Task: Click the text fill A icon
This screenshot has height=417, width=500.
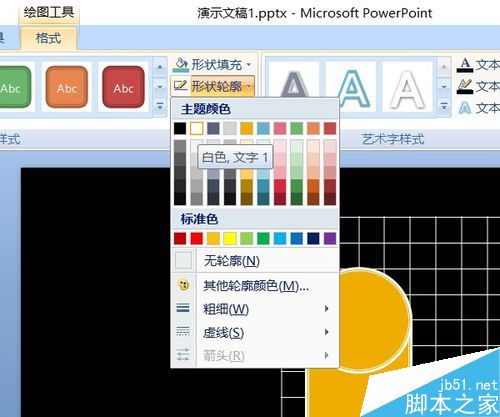Action: 465,65
